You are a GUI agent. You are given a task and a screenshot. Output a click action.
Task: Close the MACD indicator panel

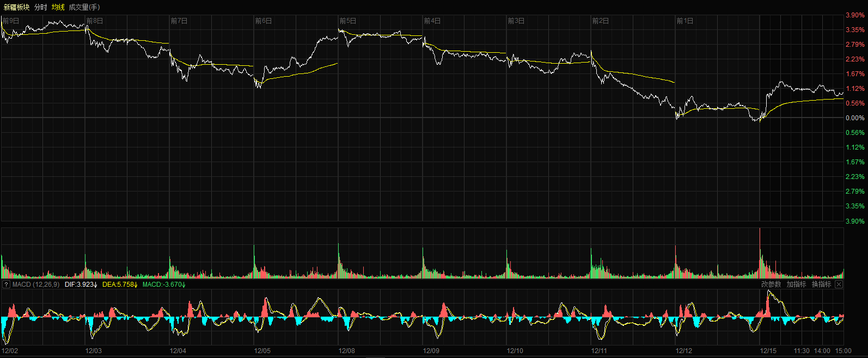839,285
